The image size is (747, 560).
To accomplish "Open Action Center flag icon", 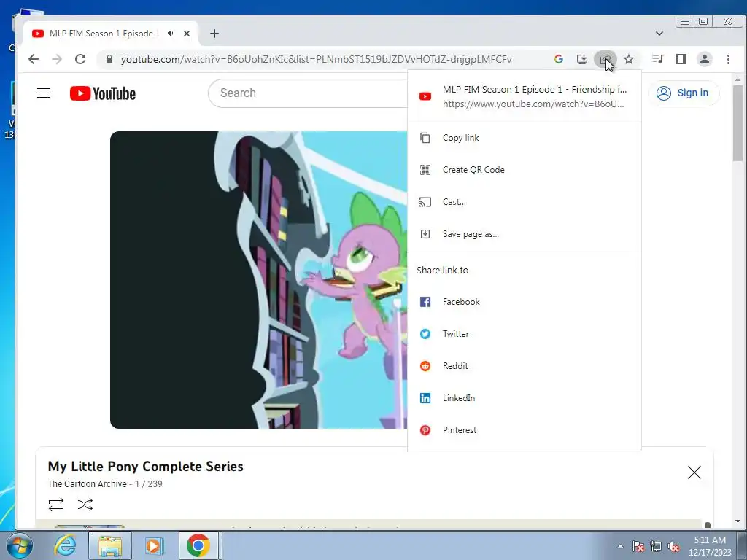I will (638, 546).
